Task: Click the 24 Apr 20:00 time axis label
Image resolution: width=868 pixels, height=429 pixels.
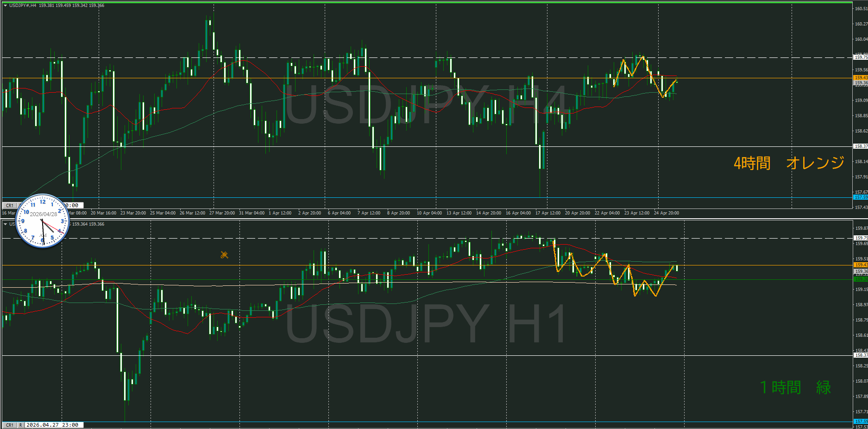Action: pyautogui.click(x=666, y=213)
